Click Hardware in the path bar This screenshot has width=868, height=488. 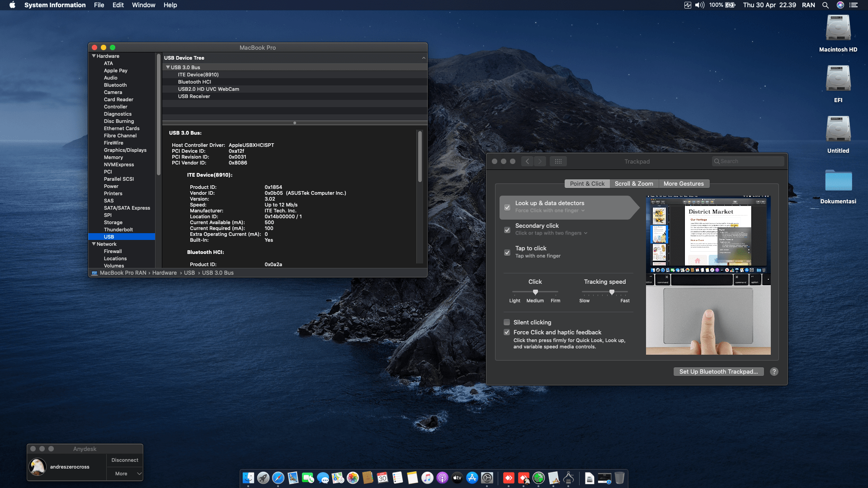pyautogui.click(x=165, y=273)
